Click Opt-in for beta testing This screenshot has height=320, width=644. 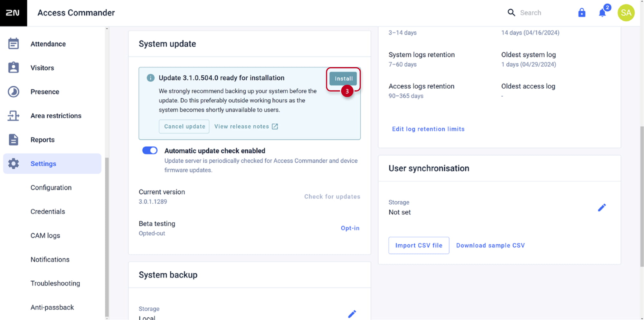350,228
